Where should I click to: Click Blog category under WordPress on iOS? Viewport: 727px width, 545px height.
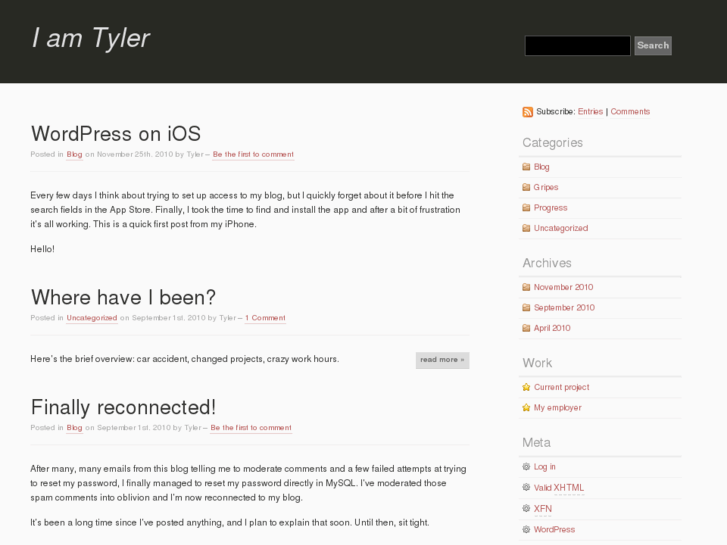coord(74,154)
